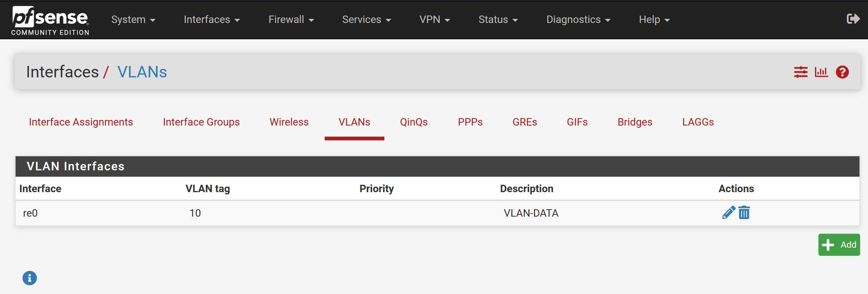This screenshot has height=294, width=868.
Task: Switch to the Interface Assignments tab
Action: pos(81,122)
